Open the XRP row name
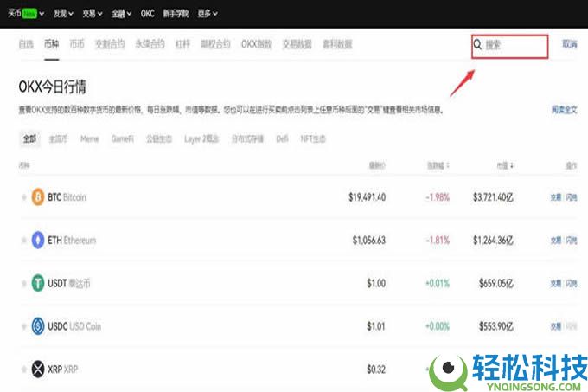This screenshot has width=588, height=392. tap(62, 370)
